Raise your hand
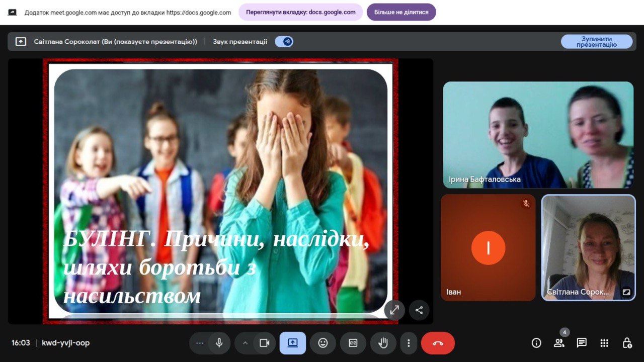The width and height of the screenshot is (644, 362). [383, 343]
